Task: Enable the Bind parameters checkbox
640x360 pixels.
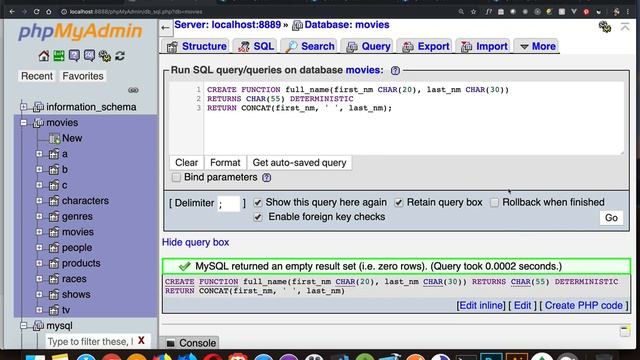Action: (x=176, y=178)
